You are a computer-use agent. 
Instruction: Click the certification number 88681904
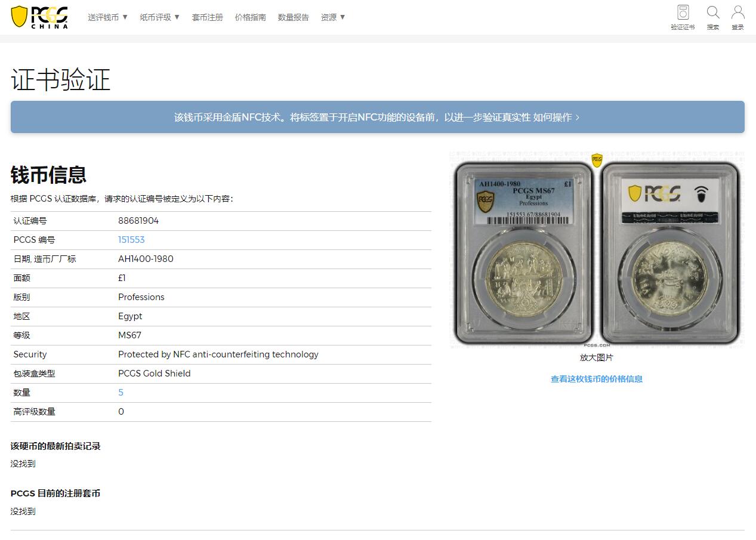[138, 221]
